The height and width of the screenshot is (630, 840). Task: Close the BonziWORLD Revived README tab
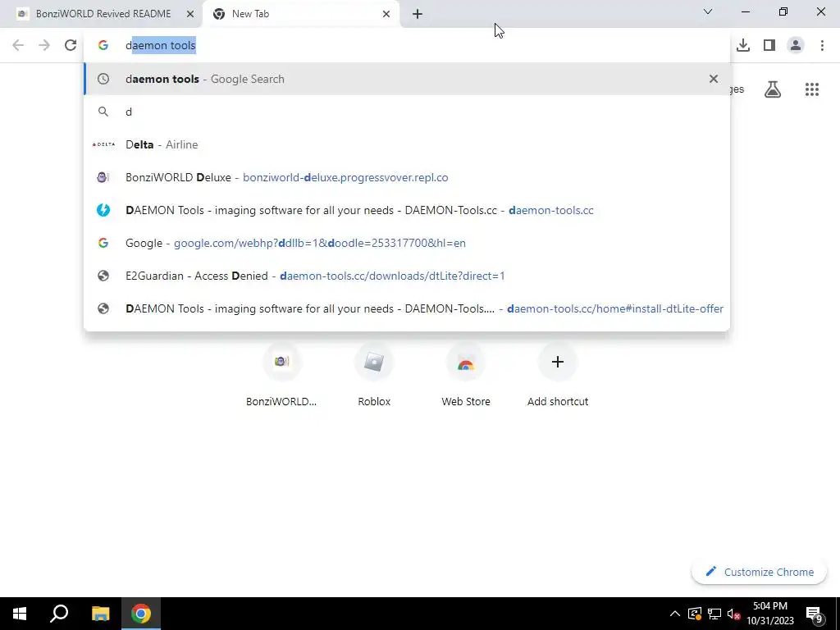(x=190, y=14)
